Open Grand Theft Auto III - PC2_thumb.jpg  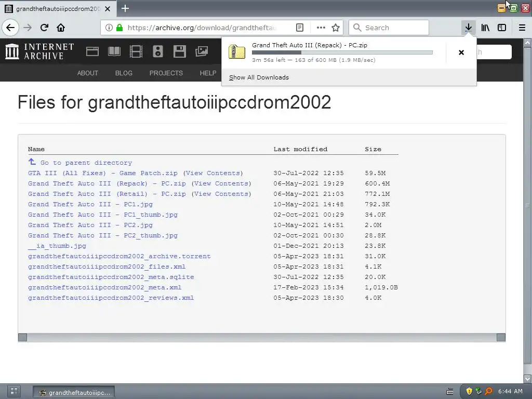(x=103, y=235)
